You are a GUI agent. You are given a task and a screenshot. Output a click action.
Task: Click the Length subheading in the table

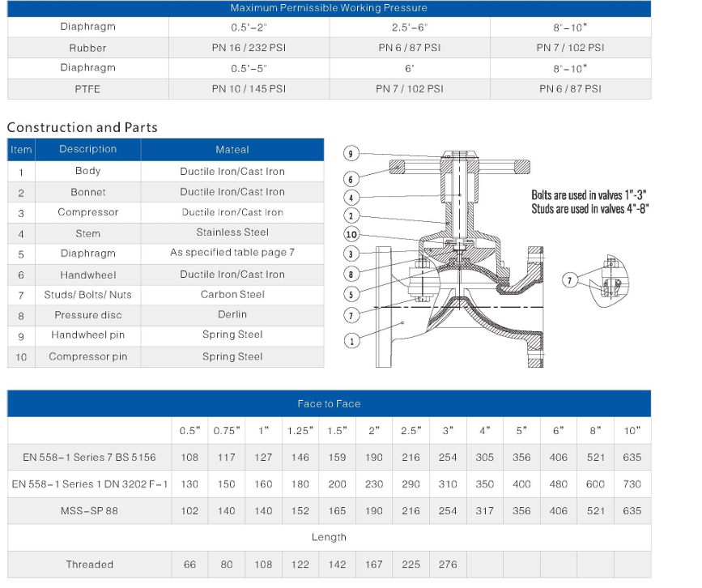329,537
